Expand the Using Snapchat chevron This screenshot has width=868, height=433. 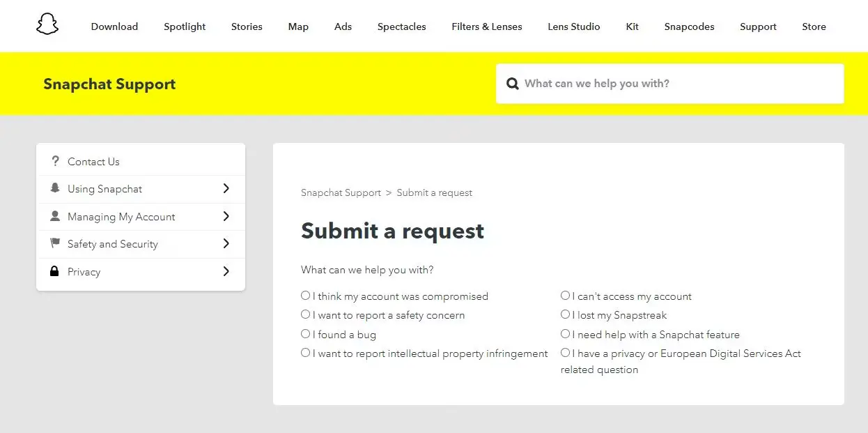[x=226, y=188]
